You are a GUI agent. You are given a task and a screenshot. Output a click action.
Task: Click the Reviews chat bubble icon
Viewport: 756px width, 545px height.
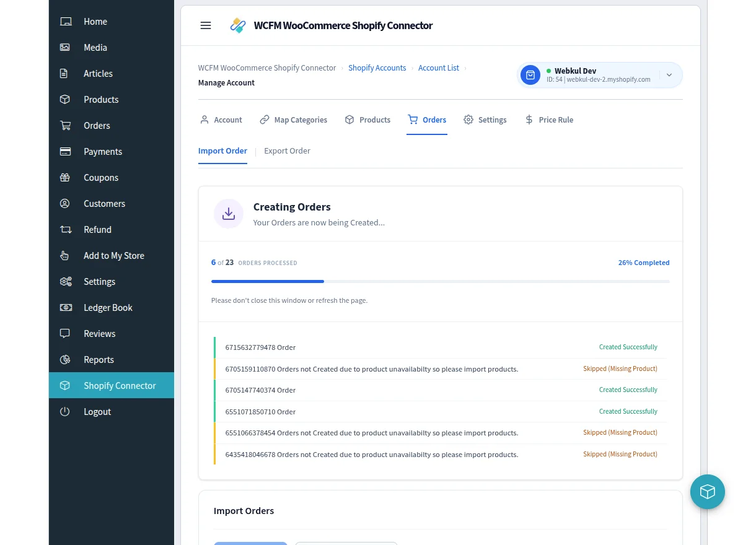pyautogui.click(x=65, y=334)
